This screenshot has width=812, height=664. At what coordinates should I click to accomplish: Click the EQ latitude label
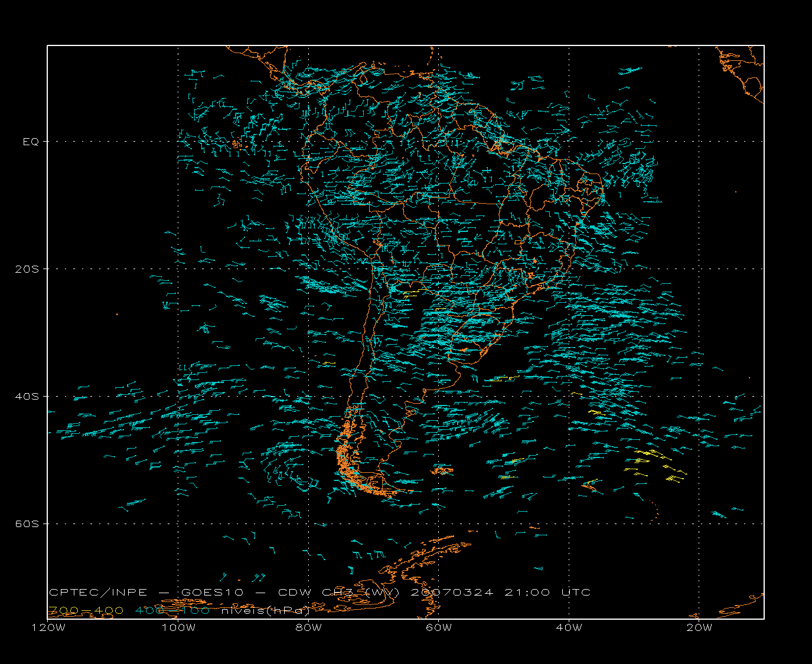click(x=31, y=142)
